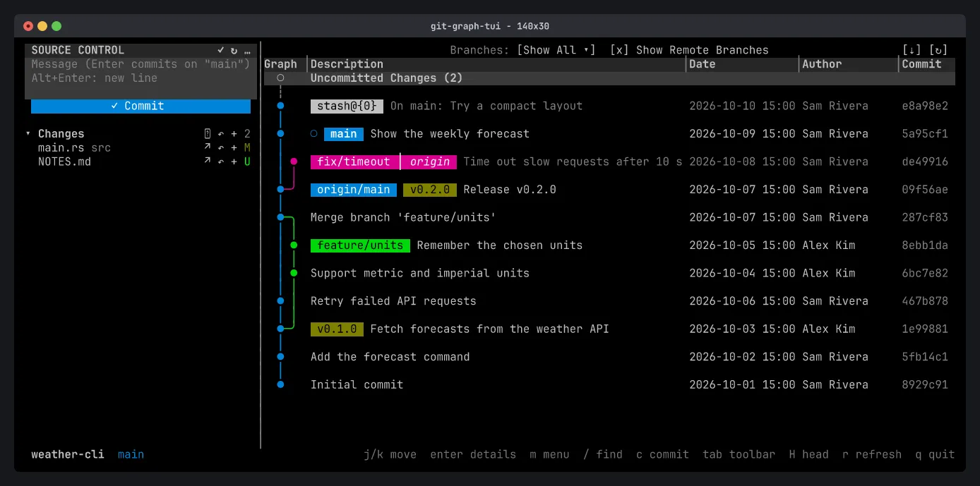The width and height of the screenshot is (980, 486).
Task: Select the Initial commit row
Action: [609, 384]
